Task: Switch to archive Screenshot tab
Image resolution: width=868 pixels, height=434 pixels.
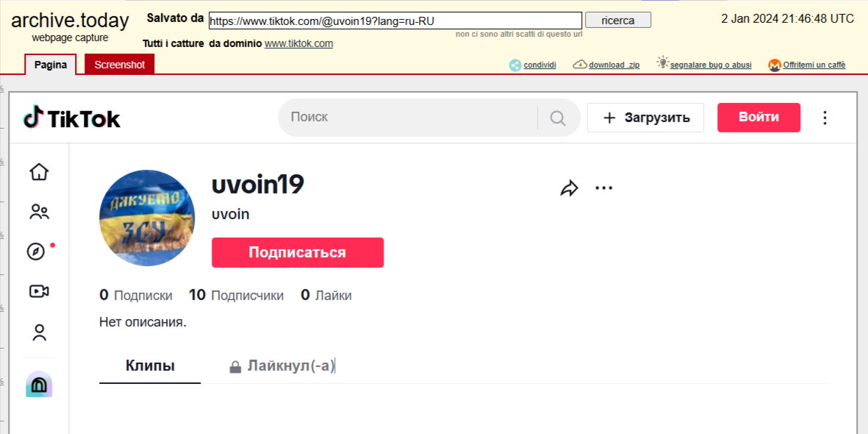Action: [x=119, y=65]
